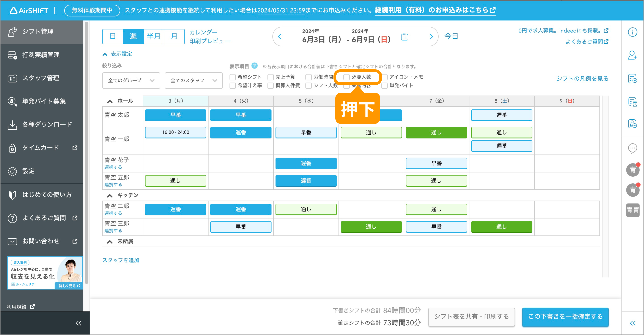The image size is (644, 335).
Task: Enable the 希望叶え率 checkbox
Action: [232, 86]
